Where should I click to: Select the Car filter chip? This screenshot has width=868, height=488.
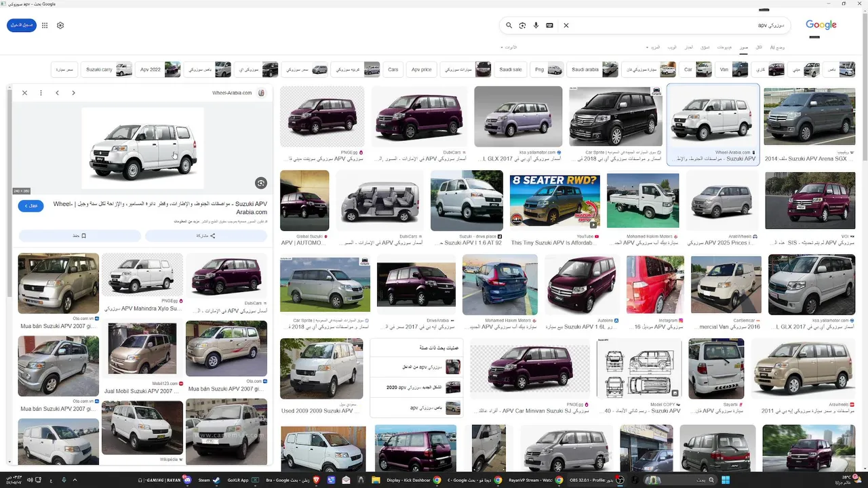click(696, 69)
